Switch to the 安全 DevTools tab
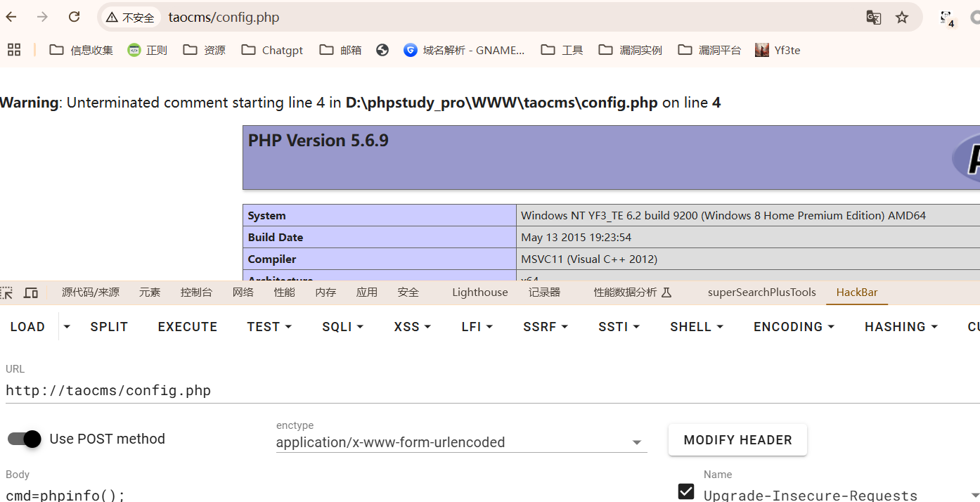This screenshot has width=980, height=502. point(408,292)
